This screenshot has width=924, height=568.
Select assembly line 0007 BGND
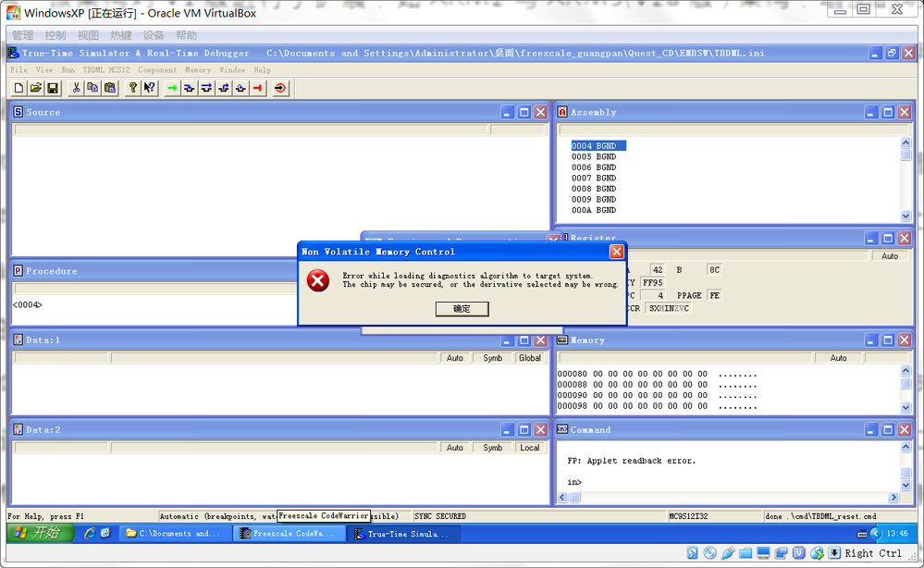[x=594, y=178]
